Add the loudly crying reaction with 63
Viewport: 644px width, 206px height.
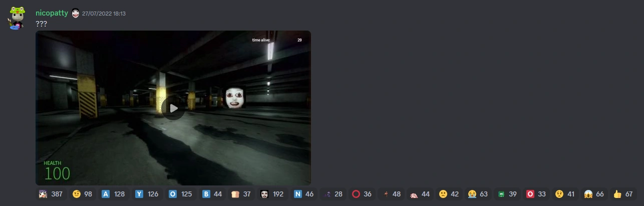click(x=478, y=194)
